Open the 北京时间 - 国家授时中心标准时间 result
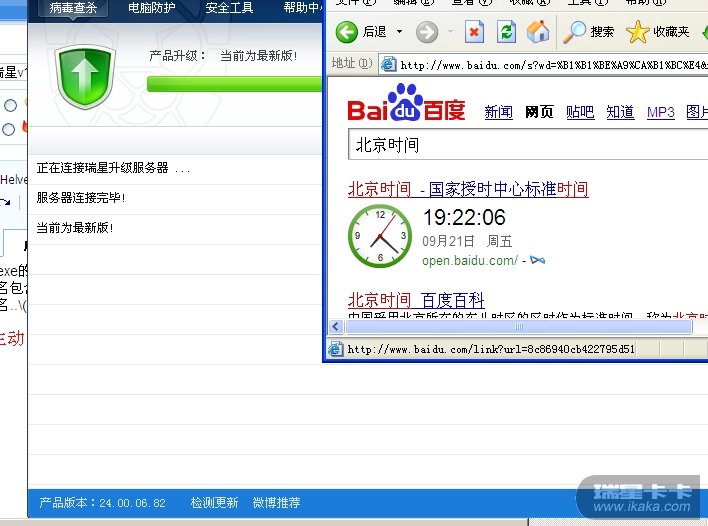The height and width of the screenshot is (526, 708). [x=468, y=189]
